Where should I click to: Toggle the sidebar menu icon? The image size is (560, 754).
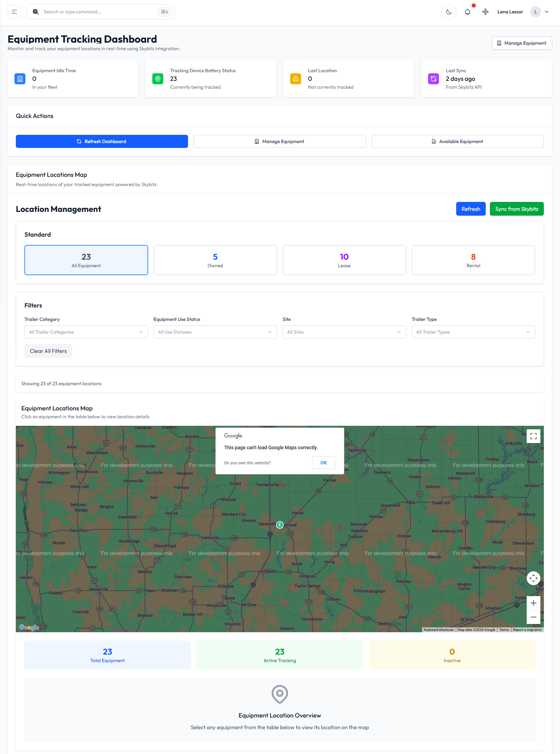[14, 12]
